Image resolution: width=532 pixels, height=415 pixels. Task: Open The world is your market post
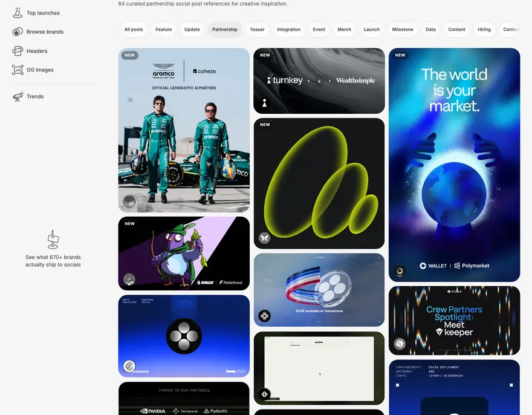coord(454,165)
